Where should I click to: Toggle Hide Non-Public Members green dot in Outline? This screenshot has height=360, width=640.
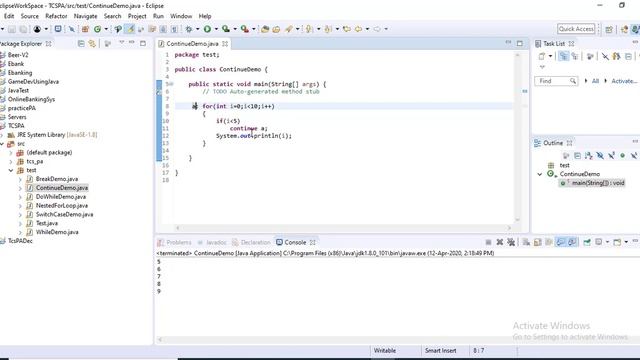click(622, 156)
